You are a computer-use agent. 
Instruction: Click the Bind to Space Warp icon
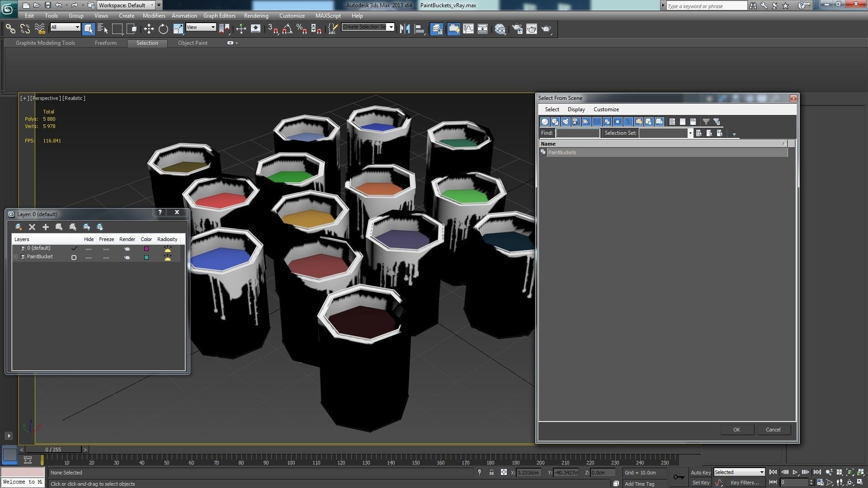point(40,29)
